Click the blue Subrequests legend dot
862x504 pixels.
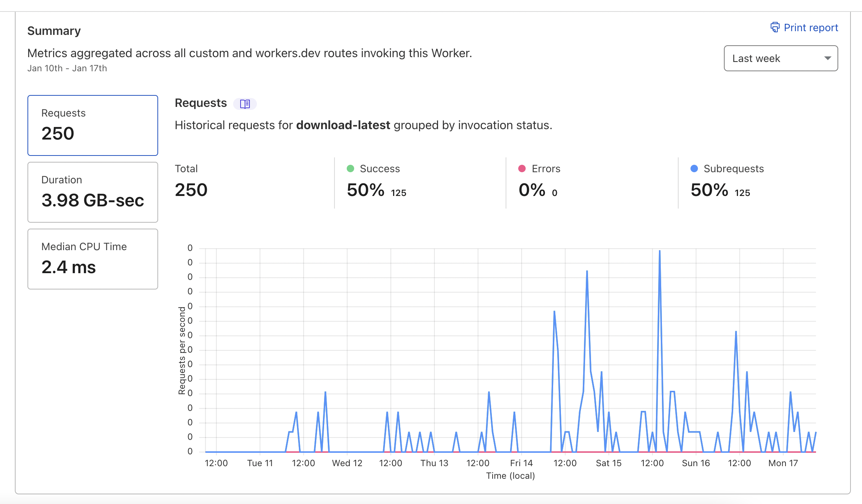693,168
